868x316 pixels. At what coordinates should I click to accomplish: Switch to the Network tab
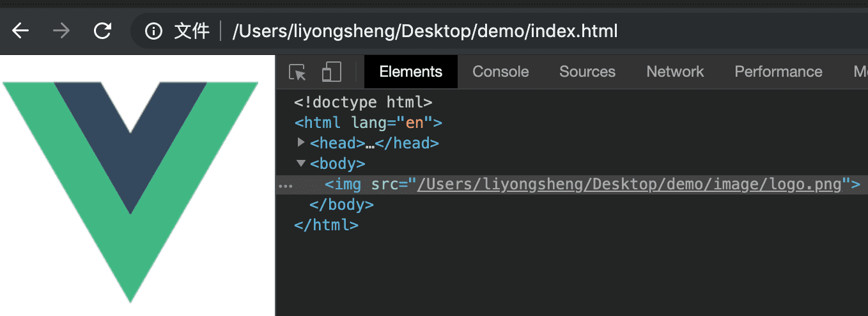point(675,72)
